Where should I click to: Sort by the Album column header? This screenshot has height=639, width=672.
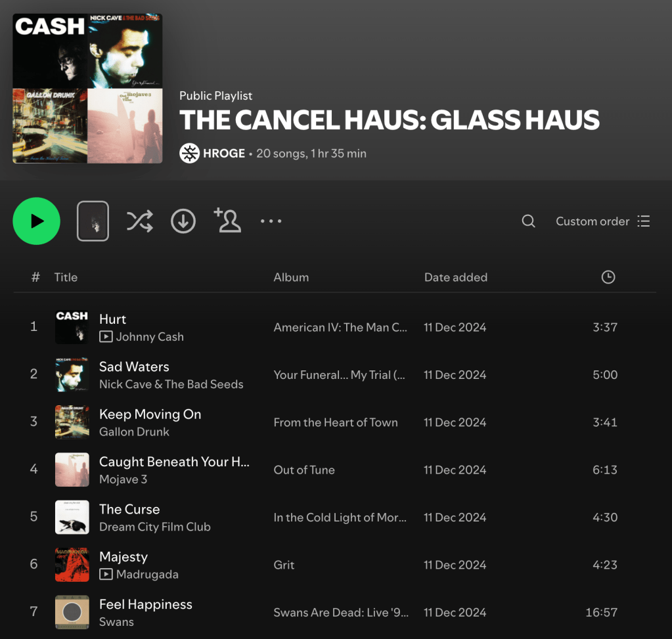coord(291,277)
